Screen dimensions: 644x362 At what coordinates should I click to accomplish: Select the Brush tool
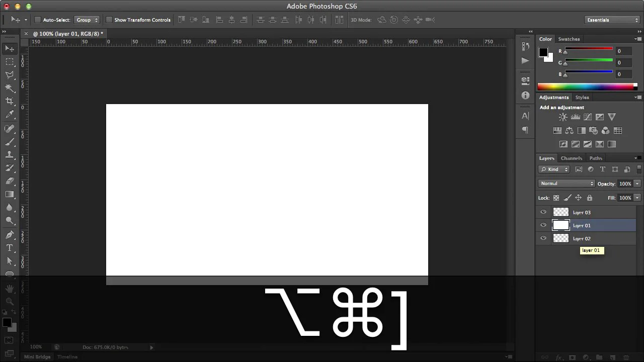[10, 142]
